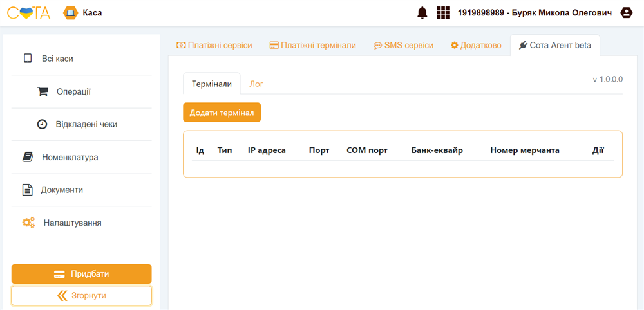Viewport: 644px width, 310px height.
Task: Open the Додатково tab
Action: [x=476, y=45]
